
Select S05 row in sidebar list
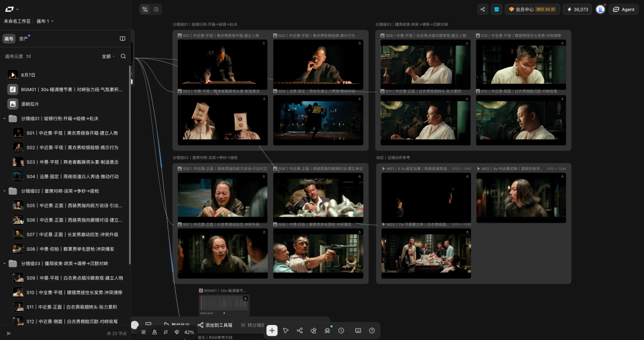(68, 205)
